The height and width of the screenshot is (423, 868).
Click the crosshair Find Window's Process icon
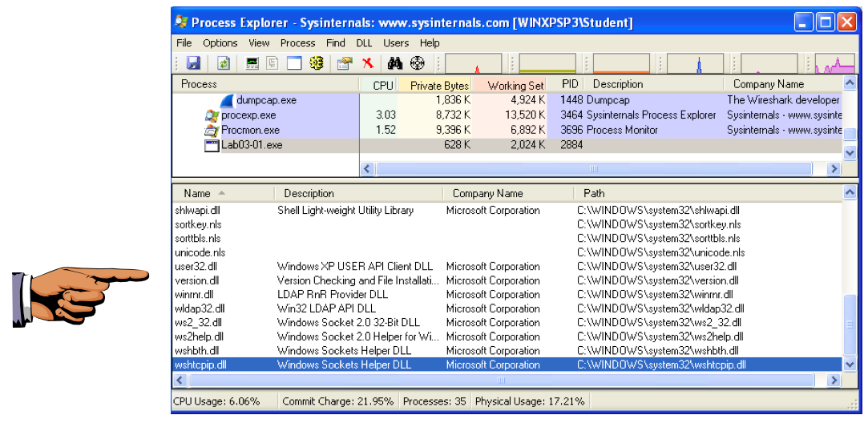click(418, 63)
